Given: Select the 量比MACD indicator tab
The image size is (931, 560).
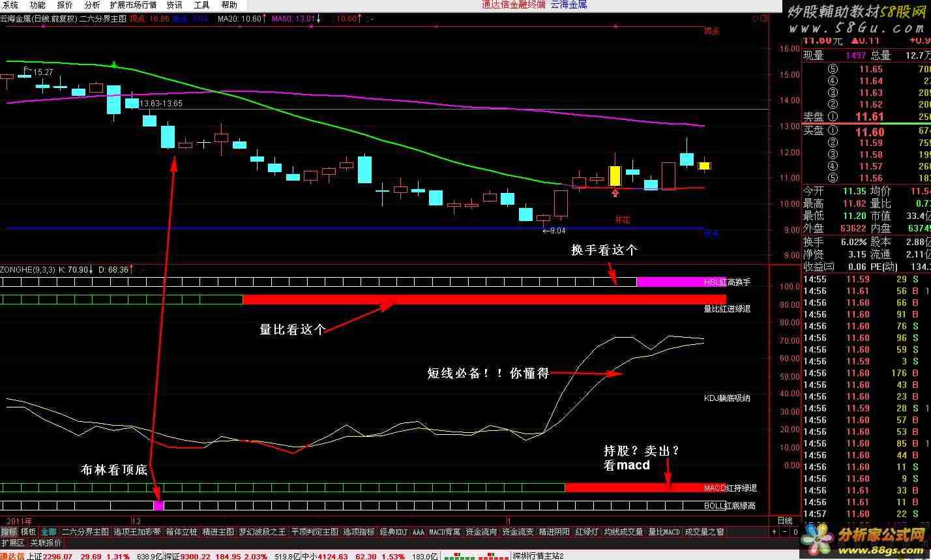Looking at the screenshot, I should point(664,532).
